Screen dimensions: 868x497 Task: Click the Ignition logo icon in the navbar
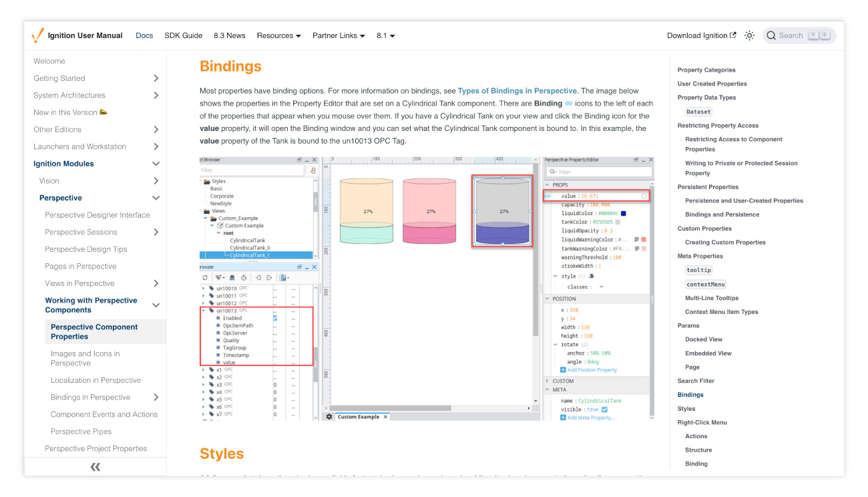click(x=38, y=35)
